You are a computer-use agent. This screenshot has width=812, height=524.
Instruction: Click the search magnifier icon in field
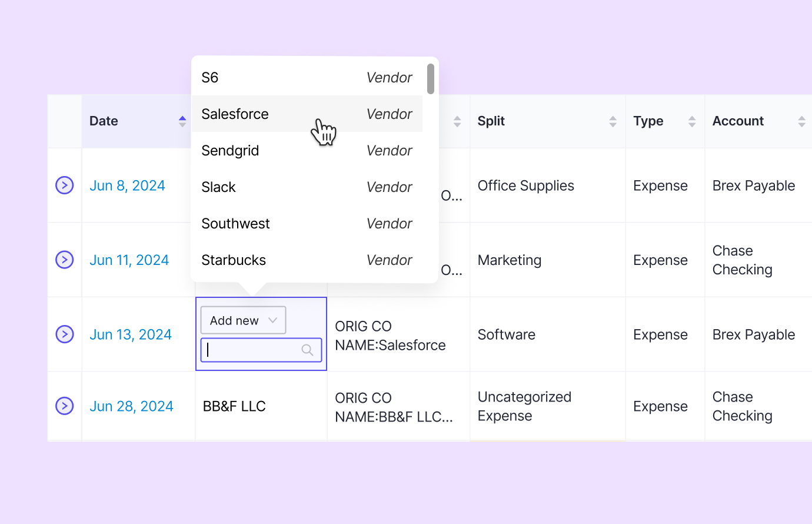click(307, 350)
